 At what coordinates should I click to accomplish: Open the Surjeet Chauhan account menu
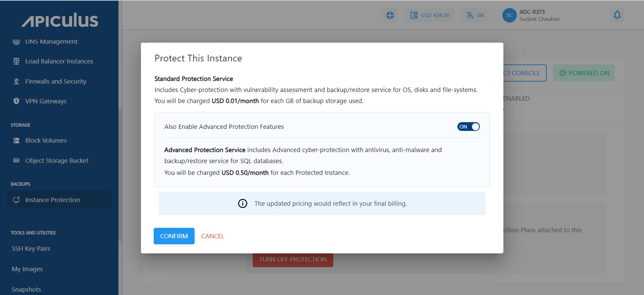(539, 15)
